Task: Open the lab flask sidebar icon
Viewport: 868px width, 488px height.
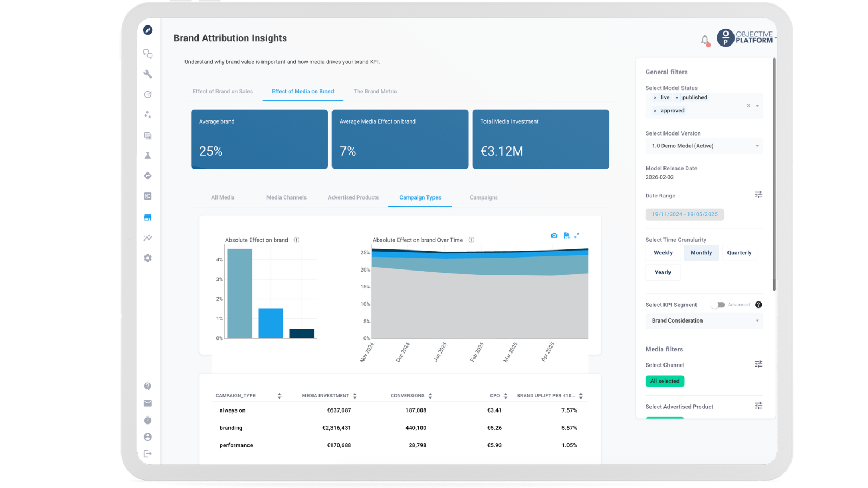Action: coord(148,156)
